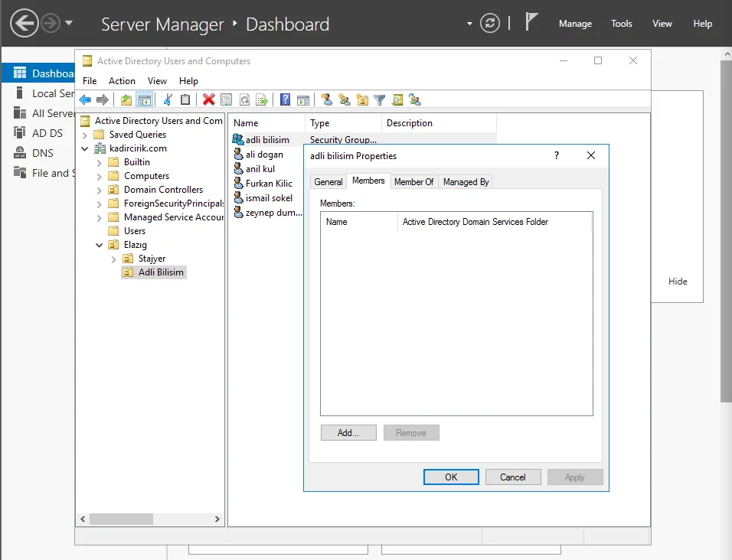This screenshot has height=560, width=732.
Task: Open Action menu in Active Directory window
Action: pyautogui.click(x=122, y=80)
